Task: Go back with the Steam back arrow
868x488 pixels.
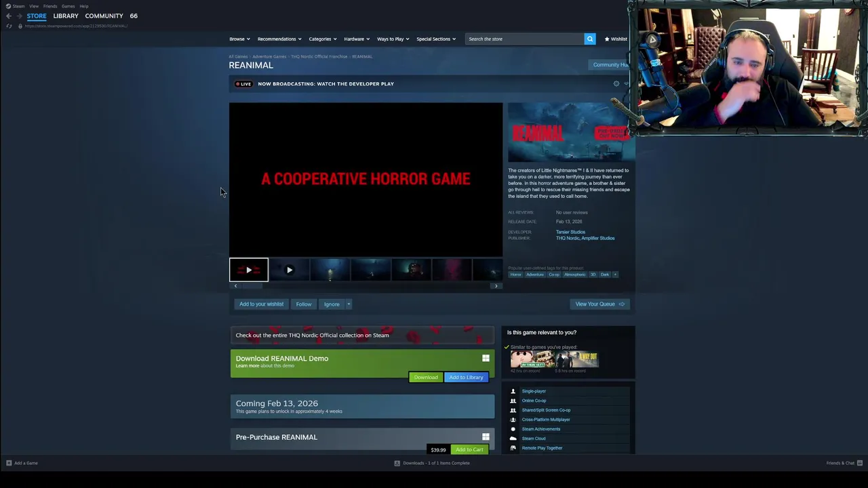Action: (9, 16)
